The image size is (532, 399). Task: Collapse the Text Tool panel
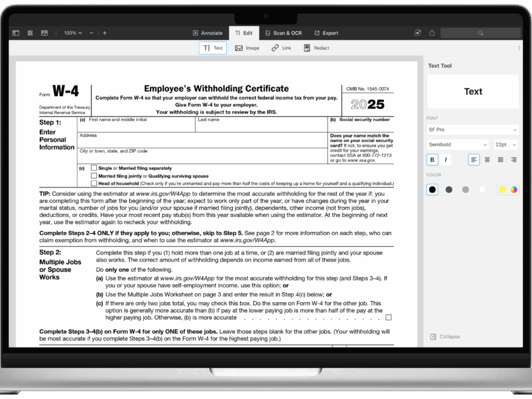pos(446,336)
